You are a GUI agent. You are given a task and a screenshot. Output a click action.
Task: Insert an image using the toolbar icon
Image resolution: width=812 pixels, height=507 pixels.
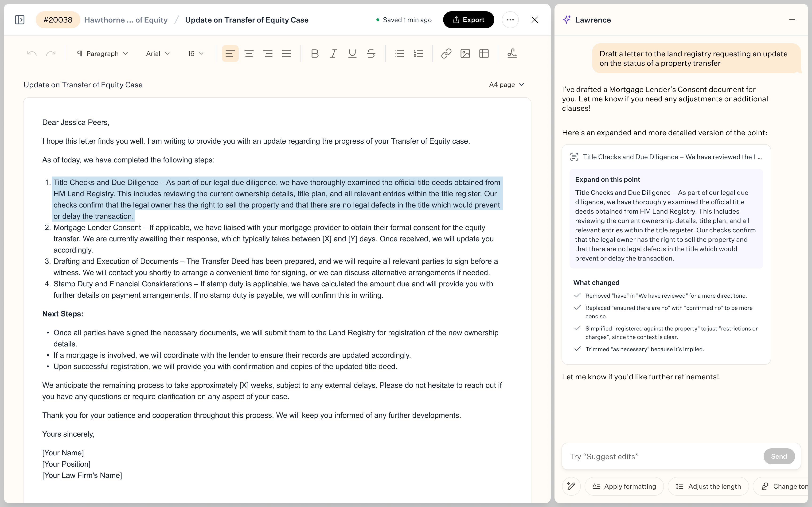point(465,54)
